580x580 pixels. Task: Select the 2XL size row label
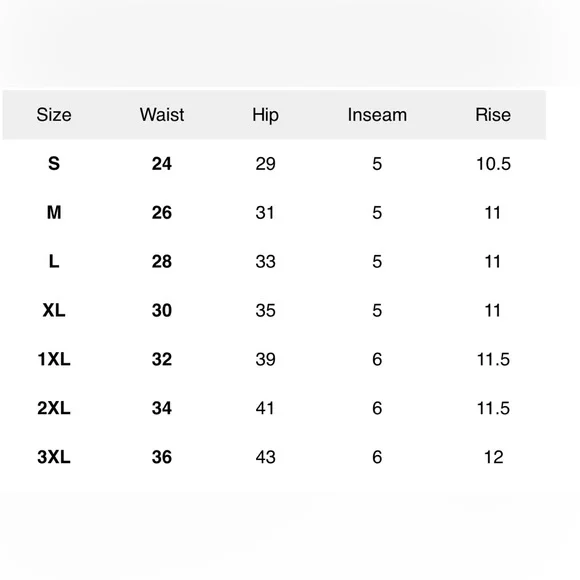[54, 408]
